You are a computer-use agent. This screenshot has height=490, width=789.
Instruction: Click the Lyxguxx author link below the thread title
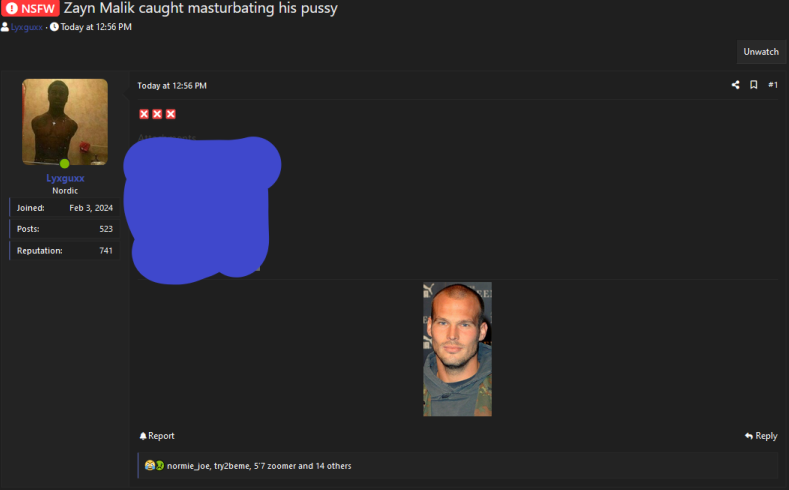click(27, 27)
